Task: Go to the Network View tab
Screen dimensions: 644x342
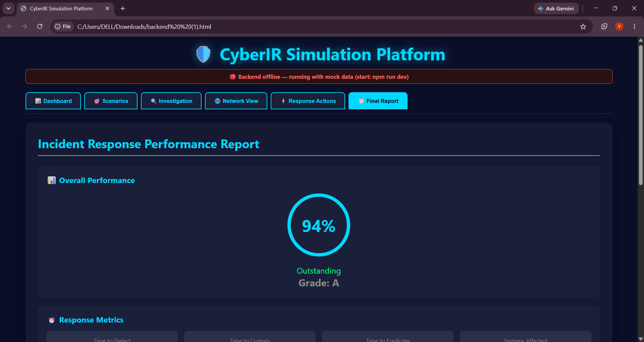Action: pyautogui.click(x=236, y=101)
